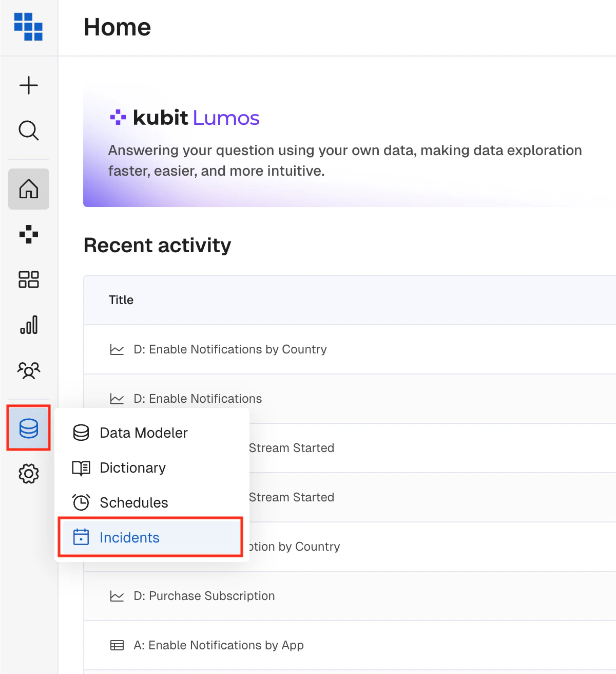Select Data Modeler from the menu
Screen dimensions: 616x674
[144, 433]
